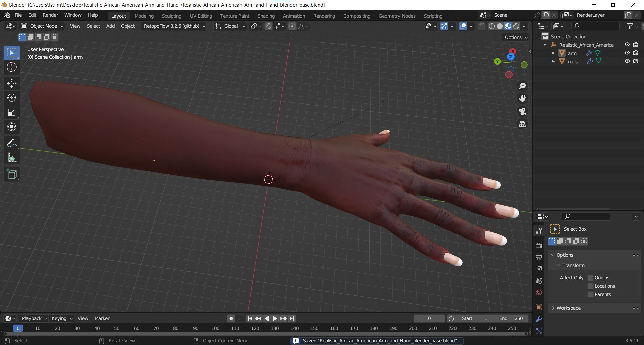Viewport: 644px width, 345px height.
Task: Switch to rendered viewport shading
Action: pyautogui.click(x=516, y=26)
